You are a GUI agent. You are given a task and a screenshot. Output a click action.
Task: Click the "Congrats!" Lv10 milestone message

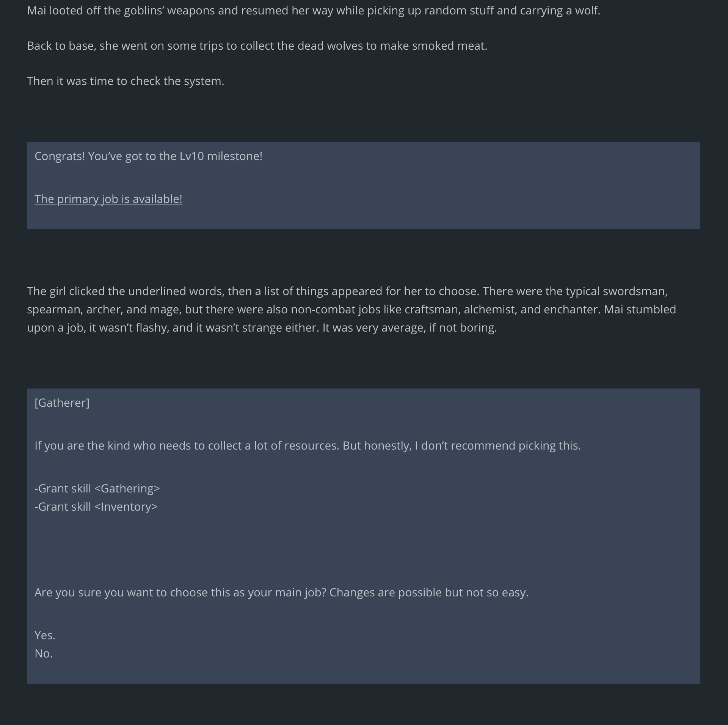coord(148,156)
